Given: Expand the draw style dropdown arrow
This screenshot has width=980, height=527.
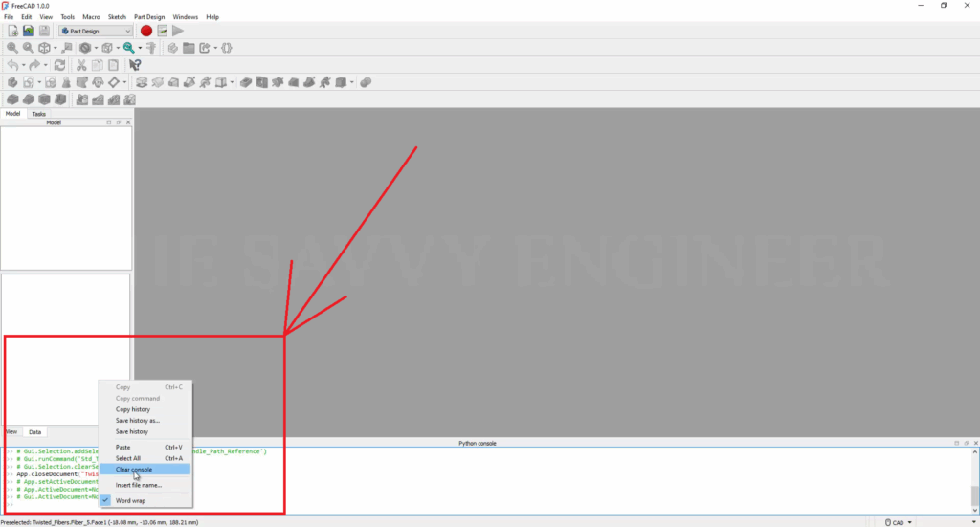Looking at the screenshot, I should point(96,48).
